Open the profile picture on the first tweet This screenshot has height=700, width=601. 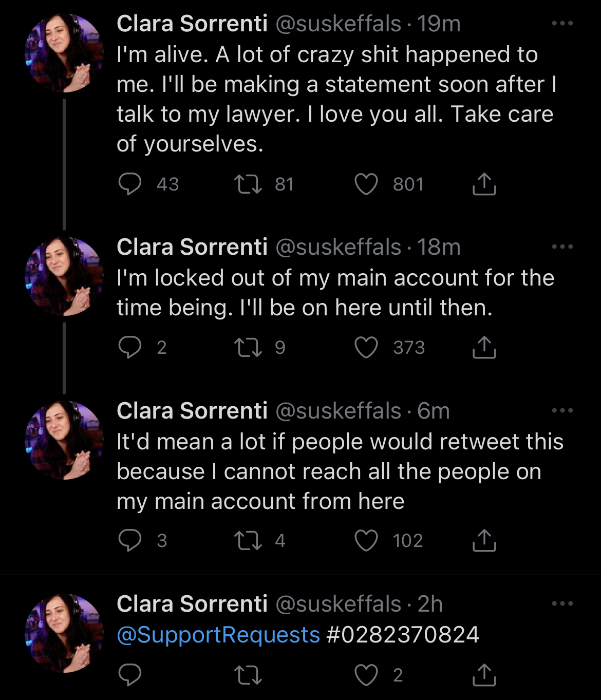point(64,53)
